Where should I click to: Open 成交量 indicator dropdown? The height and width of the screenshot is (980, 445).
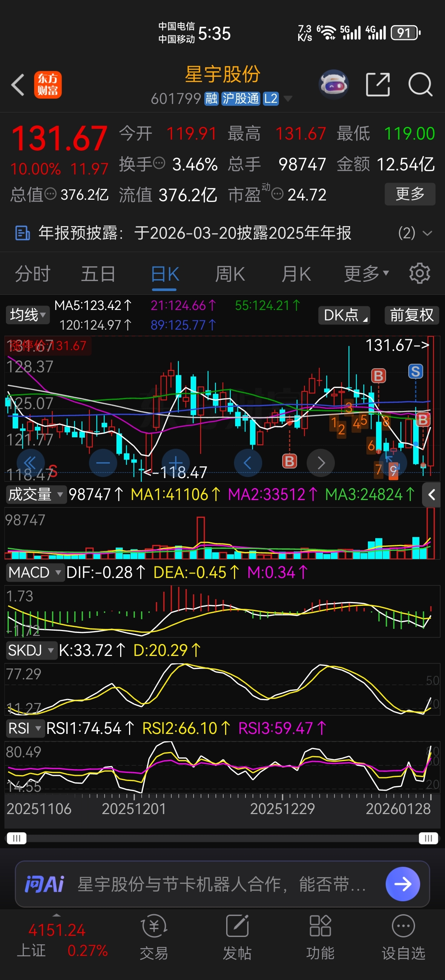coord(36,494)
